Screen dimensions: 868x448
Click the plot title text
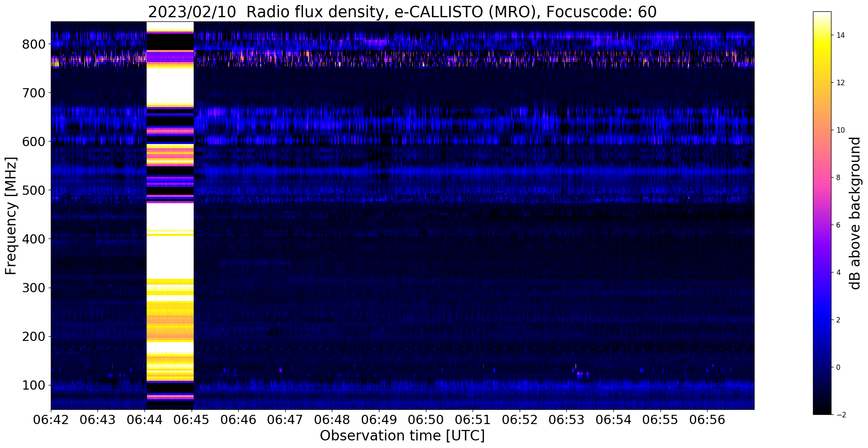point(402,12)
